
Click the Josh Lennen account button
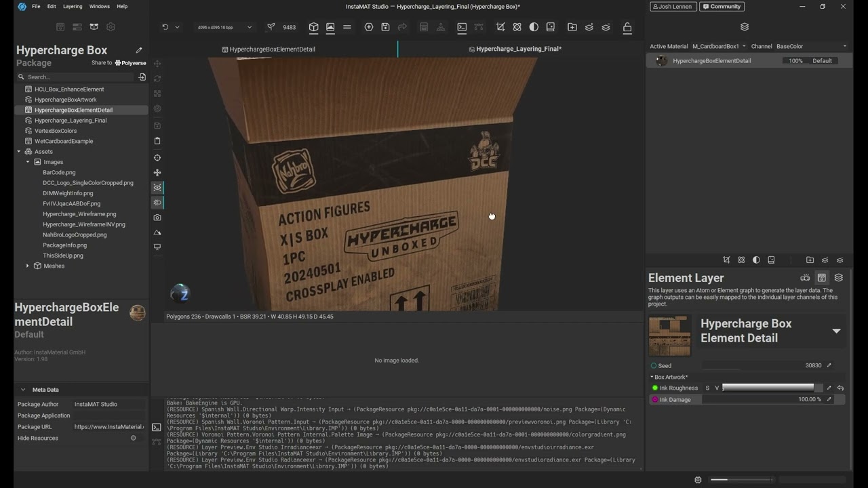(673, 6)
